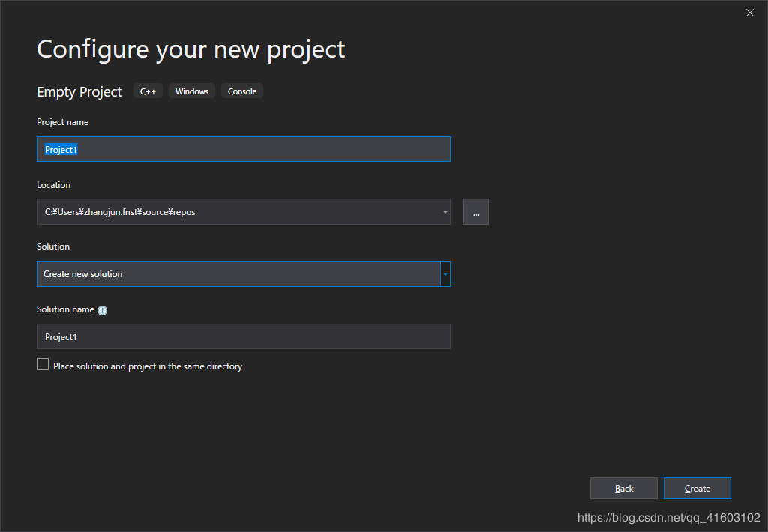Click the Empty Project template title

point(79,92)
